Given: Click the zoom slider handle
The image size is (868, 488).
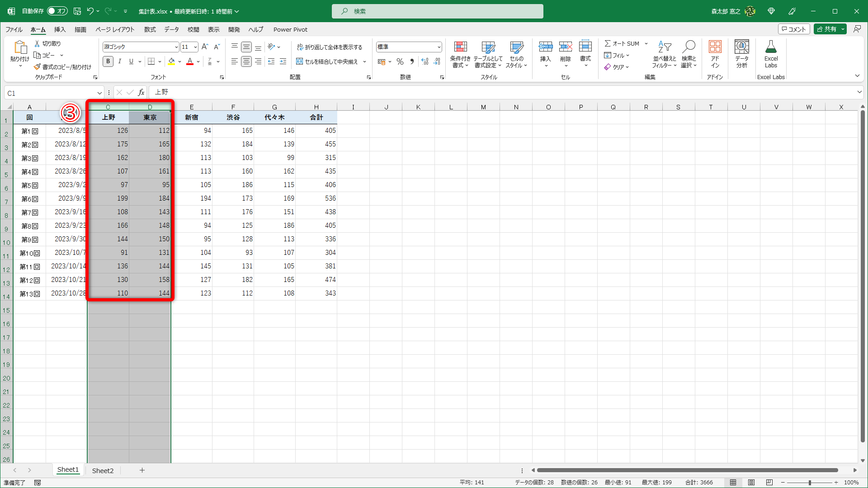Looking at the screenshot, I should (810, 483).
